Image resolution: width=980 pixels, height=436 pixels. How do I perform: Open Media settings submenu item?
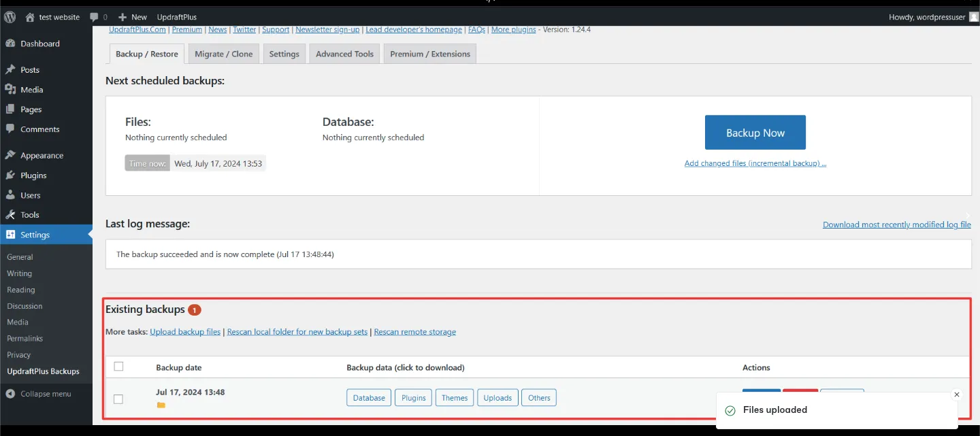click(x=18, y=322)
